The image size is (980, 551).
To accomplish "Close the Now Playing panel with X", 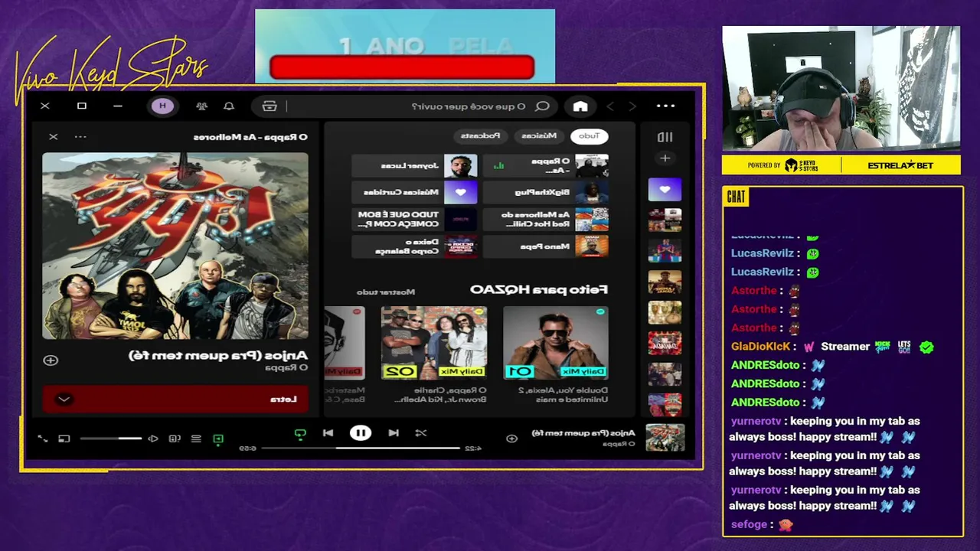I will point(53,137).
